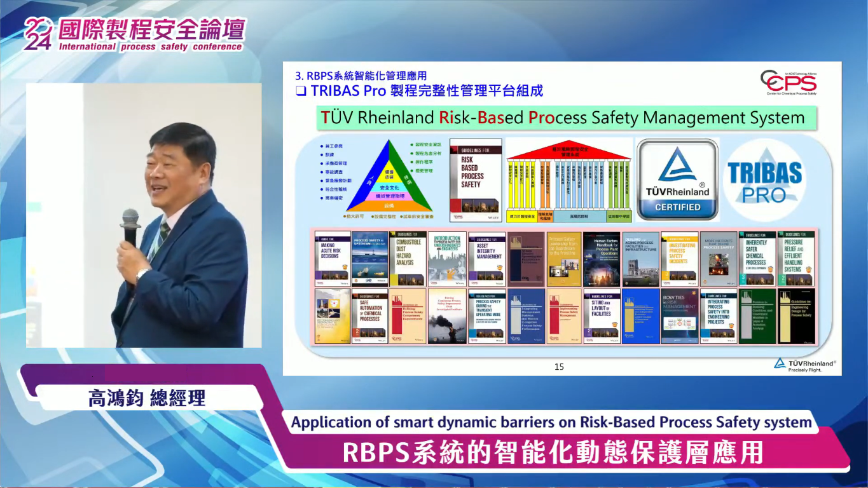
Task: Click the TÜV Rheinland Certified badge
Action: click(677, 179)
